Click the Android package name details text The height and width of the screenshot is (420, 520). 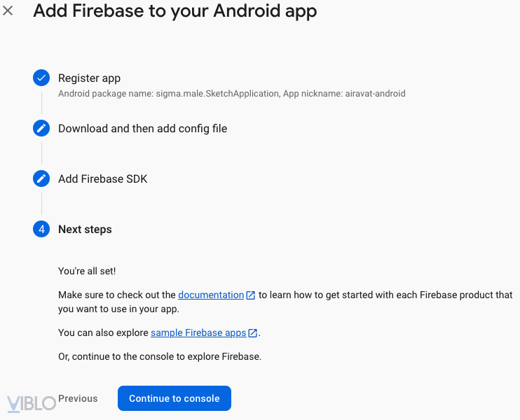click(231, 94)
